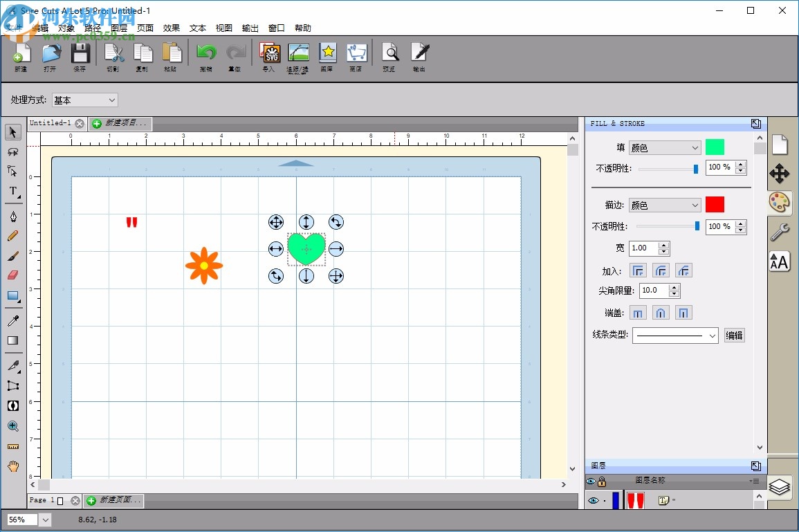799x532 pixels.
Task: Toggle all-layers eye icon in Layers header
Action: [591, 481]
